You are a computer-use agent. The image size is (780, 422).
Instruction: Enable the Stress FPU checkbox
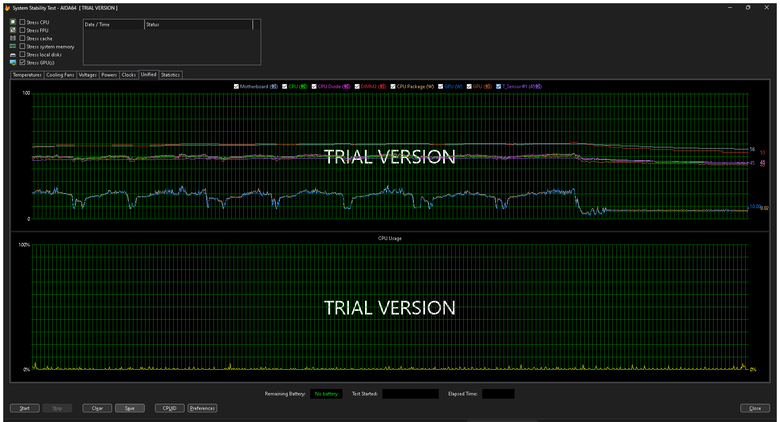click(x=22, y=30)
